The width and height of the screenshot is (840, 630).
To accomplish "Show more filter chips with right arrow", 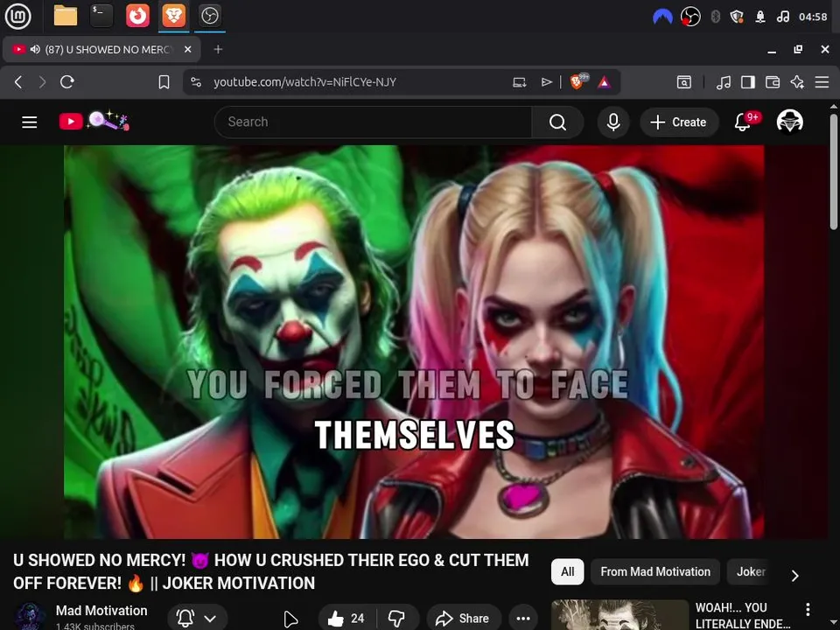I will 795,576.
